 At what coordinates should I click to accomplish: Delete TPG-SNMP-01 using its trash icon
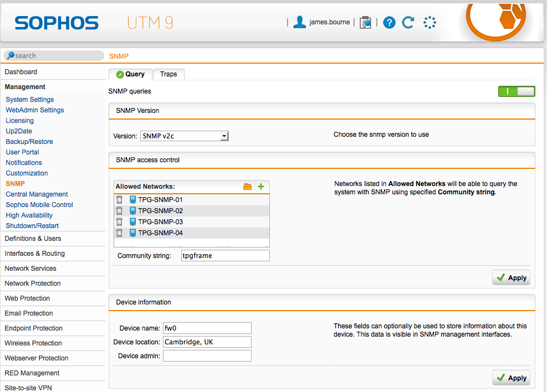click(119, 200)
